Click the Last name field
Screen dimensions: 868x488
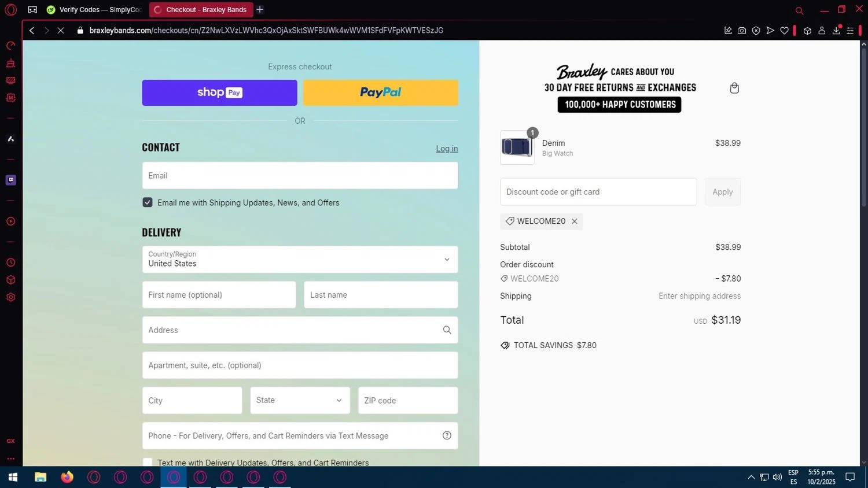[381, 295]
